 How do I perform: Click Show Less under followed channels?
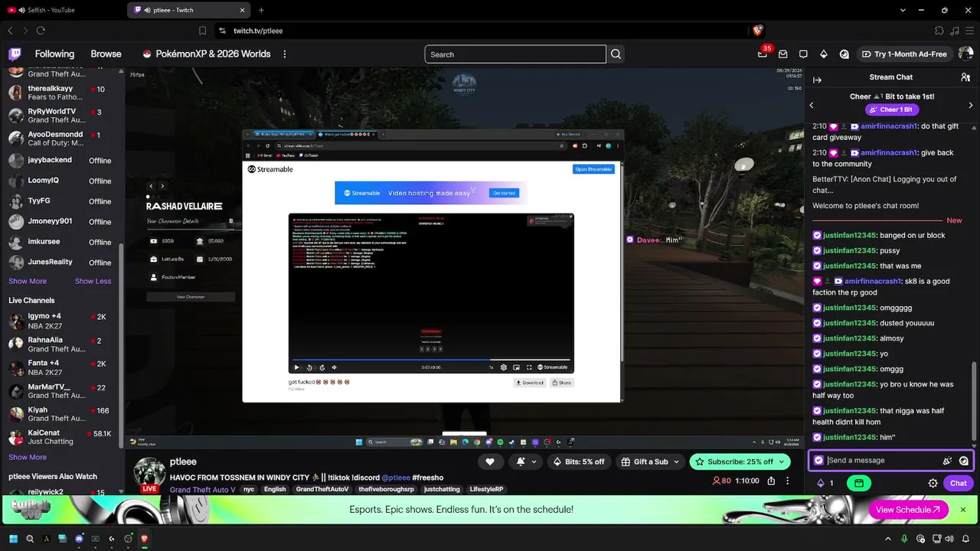(93, 281)
